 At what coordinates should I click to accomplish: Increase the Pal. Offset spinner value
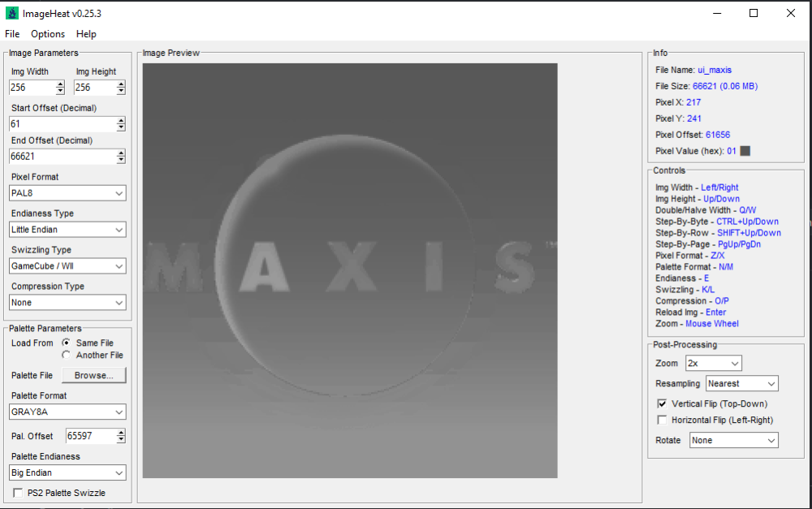(121, 433)
